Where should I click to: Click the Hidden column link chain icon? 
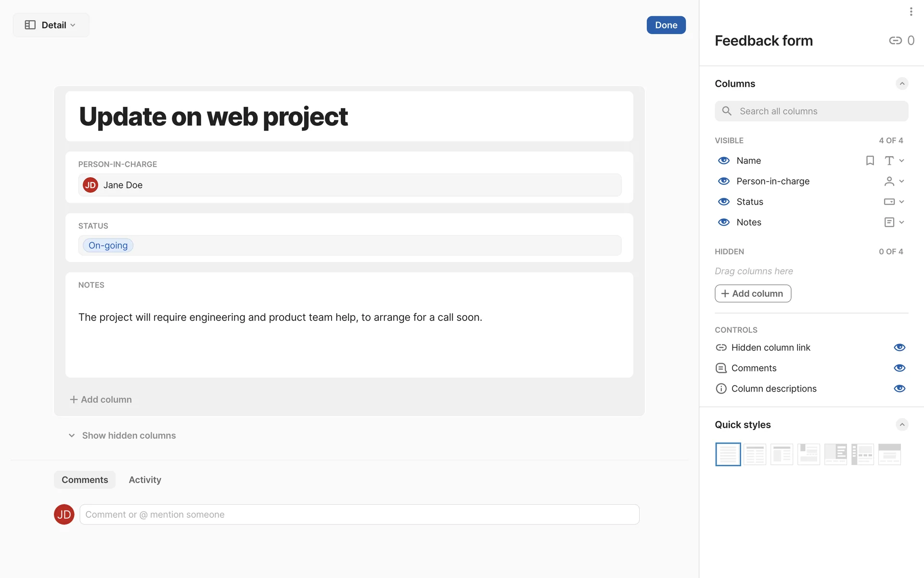tap(721, 347)
